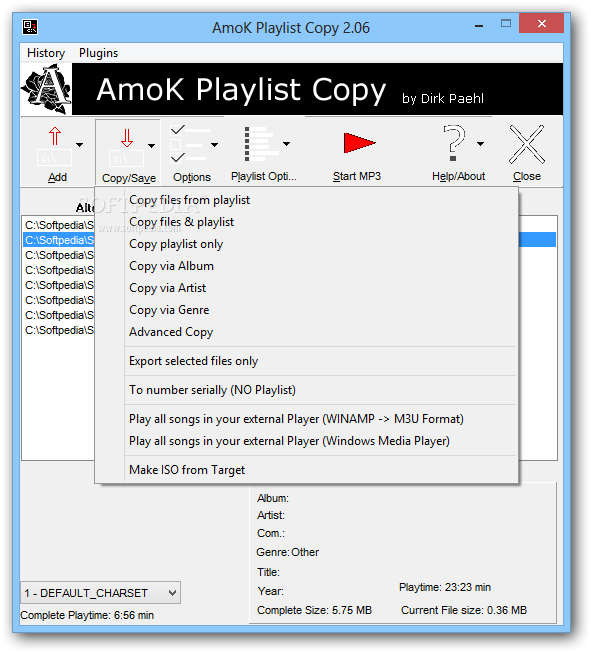Click the Copy/Save button label
This screenshot has width=591, height=653.
(x=129, y=178)
